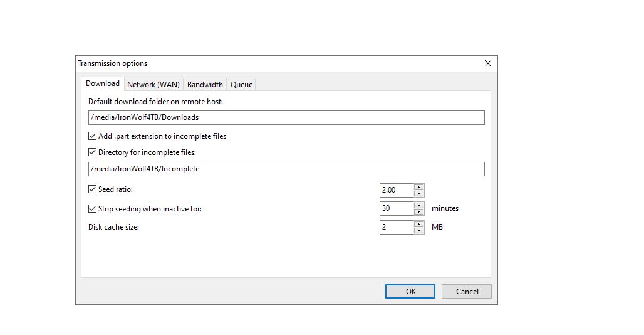Screen dimensions: 644x335
Task: Decrease inactive minutes with down arrow
Action: tap(418, 211)
